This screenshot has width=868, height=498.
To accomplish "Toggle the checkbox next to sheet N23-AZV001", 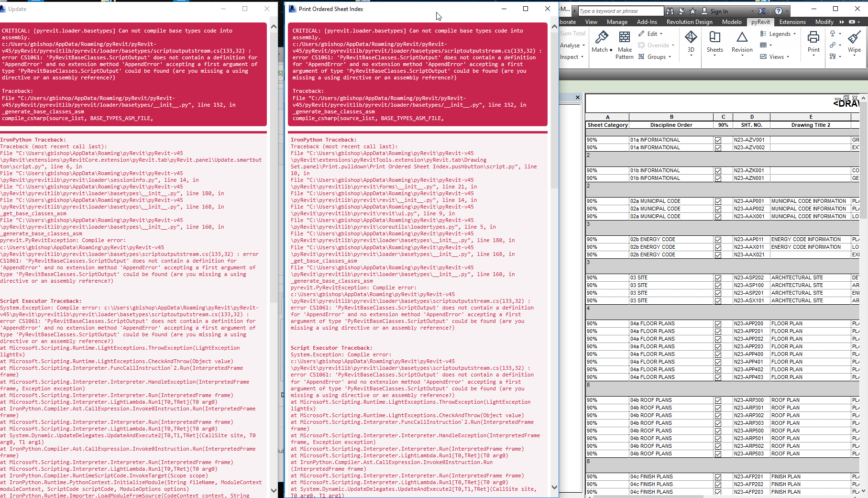I will click(x=718, y=139).
